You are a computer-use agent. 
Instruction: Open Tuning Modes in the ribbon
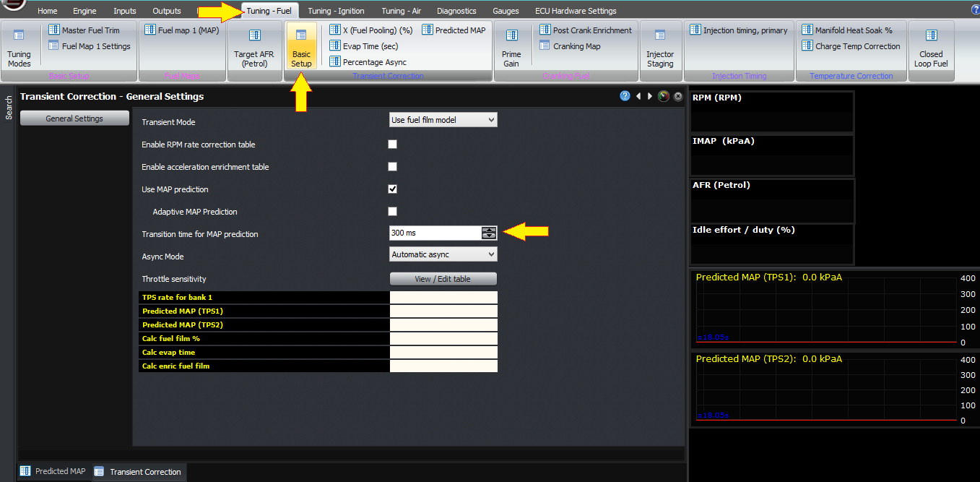click(x=19, y=48)
